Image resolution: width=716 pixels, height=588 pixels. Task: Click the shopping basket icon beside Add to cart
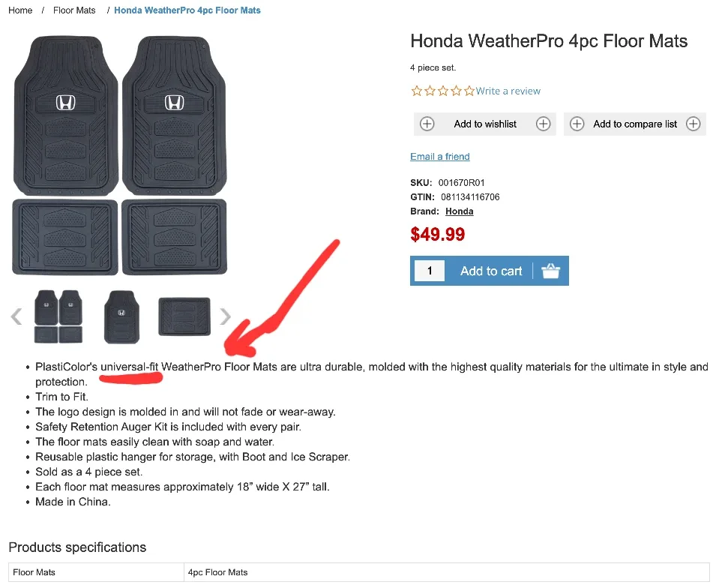click(551, 271)
